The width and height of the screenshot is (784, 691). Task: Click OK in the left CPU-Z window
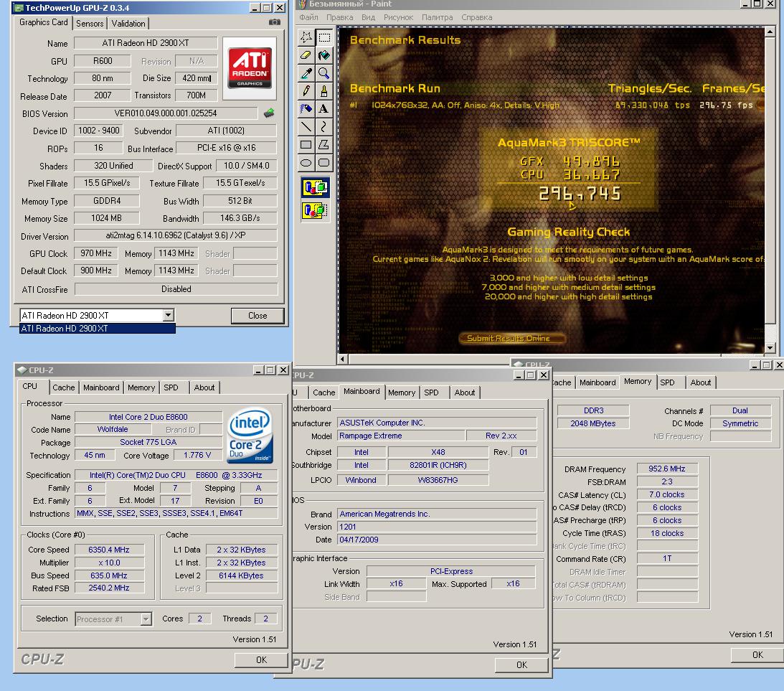[261, 660]
